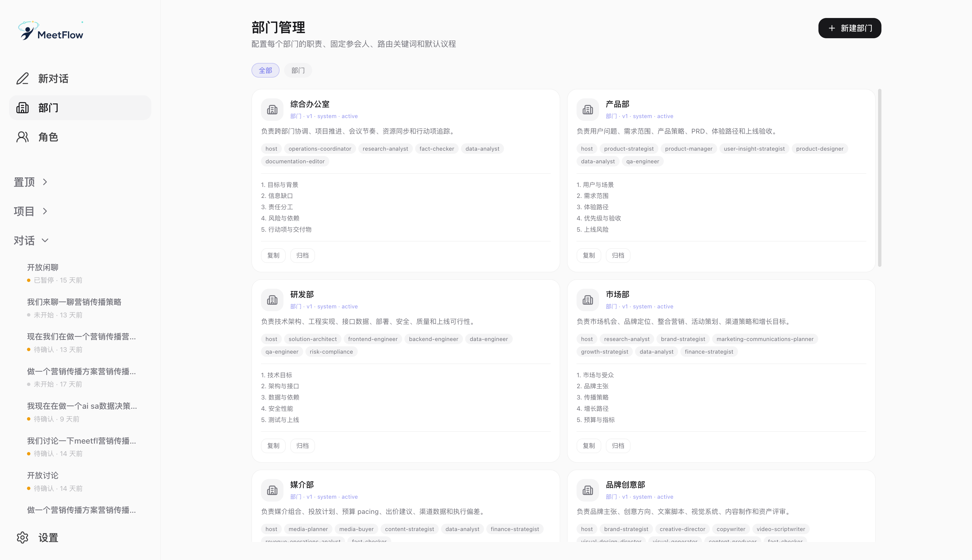Viewport: 972px width, 560px height.
Task: Open 新对话 in the sidebar
Action: click(x=80, y=78)
